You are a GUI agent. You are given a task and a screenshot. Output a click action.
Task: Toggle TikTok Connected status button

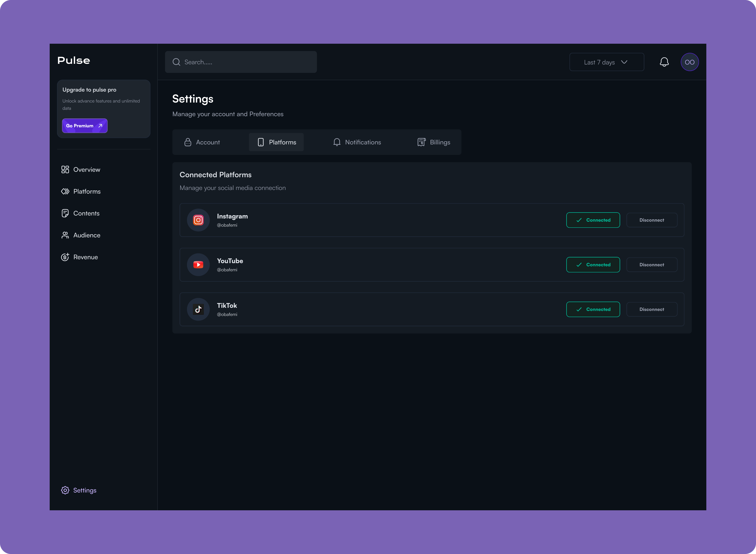593,309
